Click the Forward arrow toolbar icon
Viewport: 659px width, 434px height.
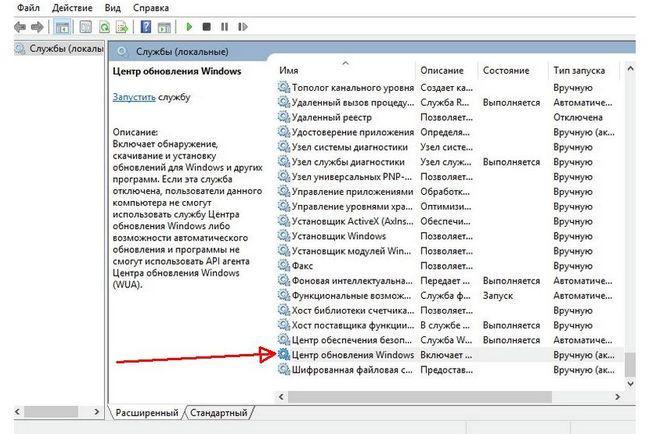[37, 27]
